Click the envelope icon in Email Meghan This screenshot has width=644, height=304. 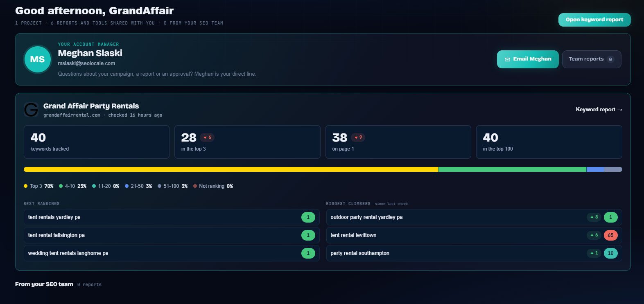click(x=507, y=59)
